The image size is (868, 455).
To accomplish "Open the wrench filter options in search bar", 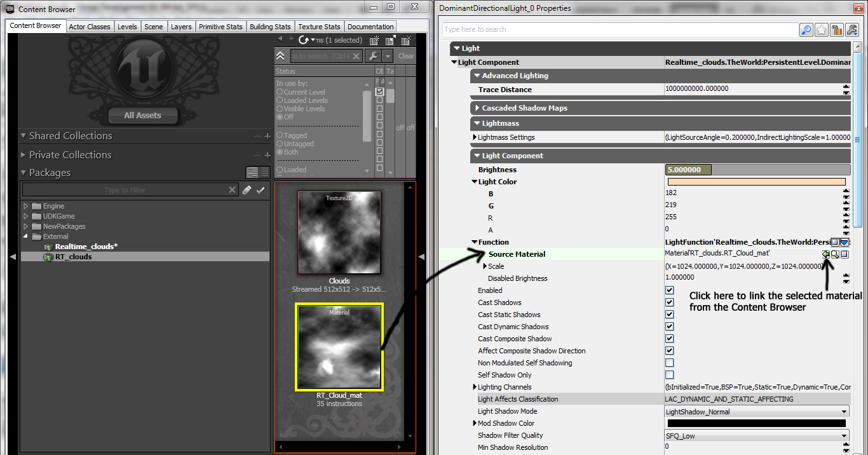I will [373, 56].
